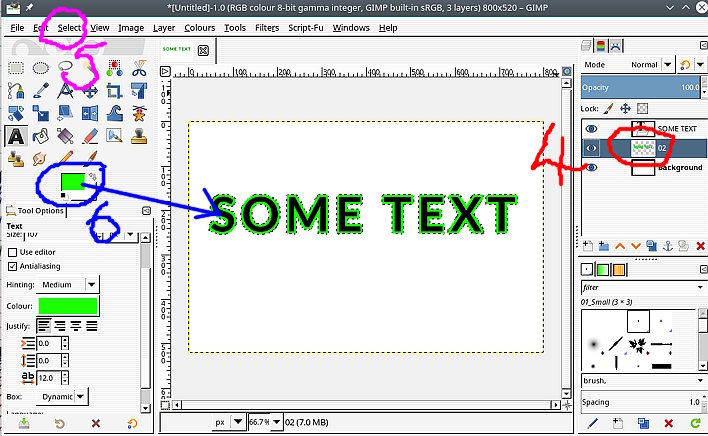The height and width of the screenshot is (436, 708).
Task: Toggle lock pixels brush icon
Action: pyautogui.click(x=609, y=108)
